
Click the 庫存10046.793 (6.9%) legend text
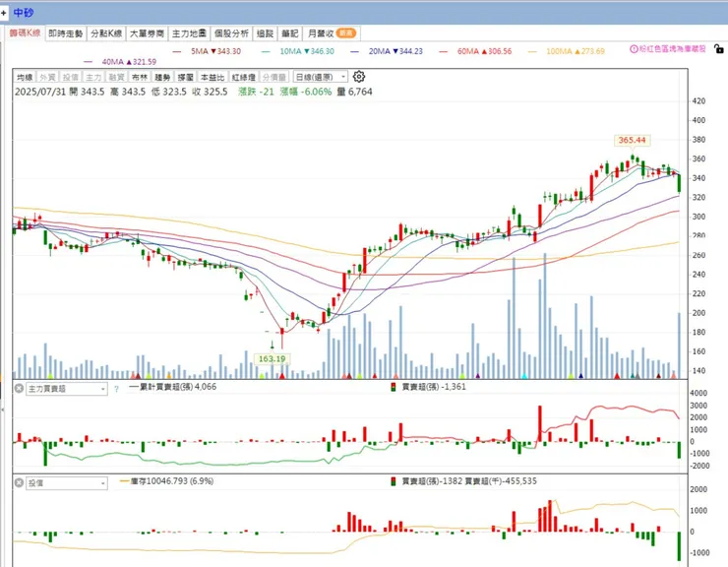172,481
